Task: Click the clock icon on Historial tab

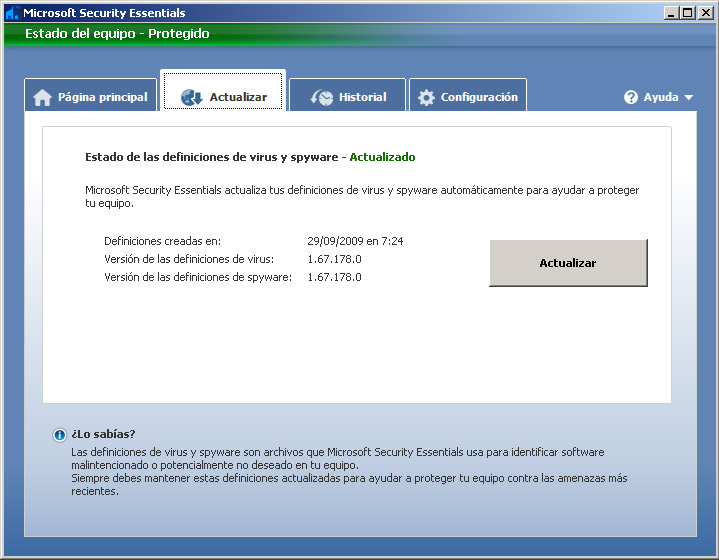Action: [322, 98]
